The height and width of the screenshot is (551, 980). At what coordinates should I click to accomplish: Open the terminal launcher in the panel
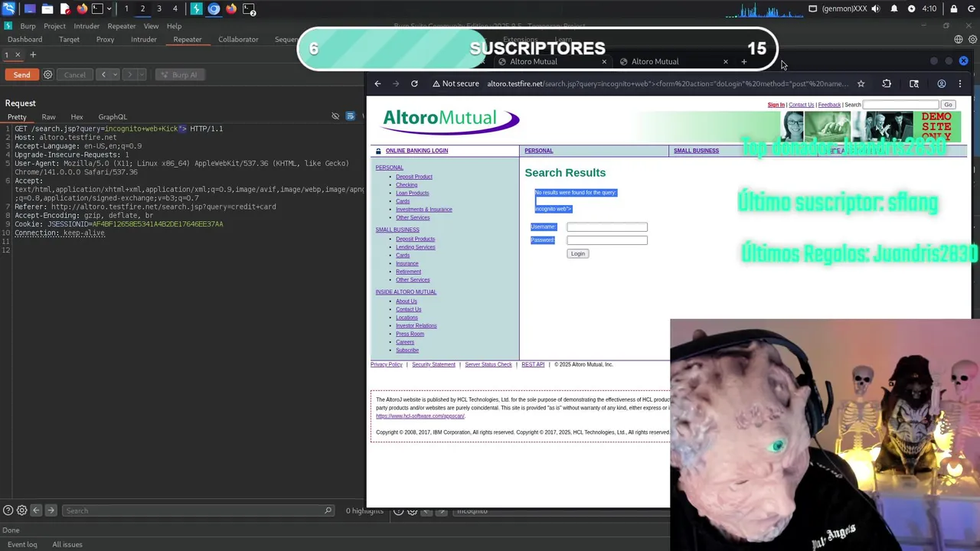coord(98,9)
